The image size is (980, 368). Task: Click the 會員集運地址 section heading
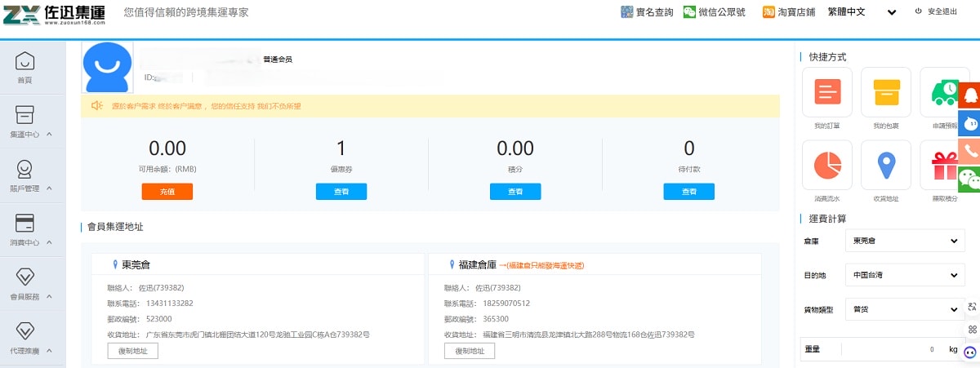coord(115,227)
